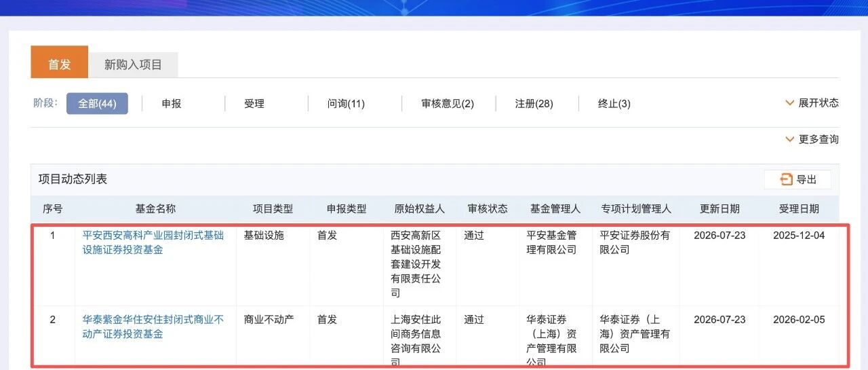
Task: Filter by 问询(11) stage
Action: [x=346, y=104]
